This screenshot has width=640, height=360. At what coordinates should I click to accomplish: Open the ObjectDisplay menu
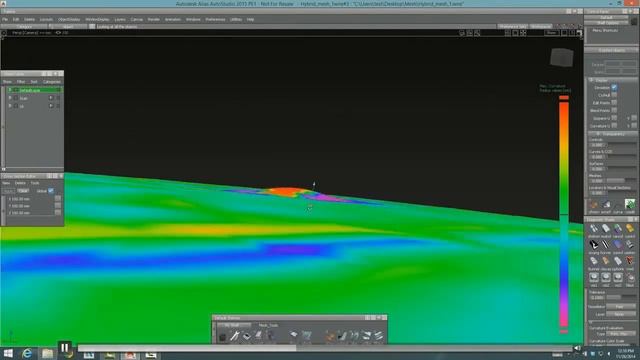[x=69, y=19]
